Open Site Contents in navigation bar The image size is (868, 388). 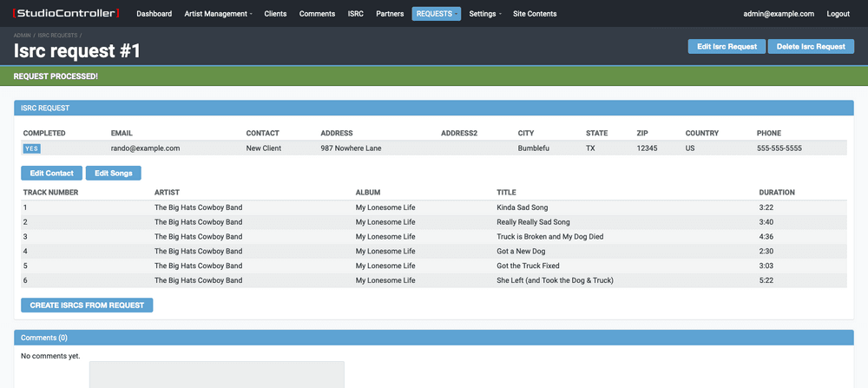coord(535,14)
